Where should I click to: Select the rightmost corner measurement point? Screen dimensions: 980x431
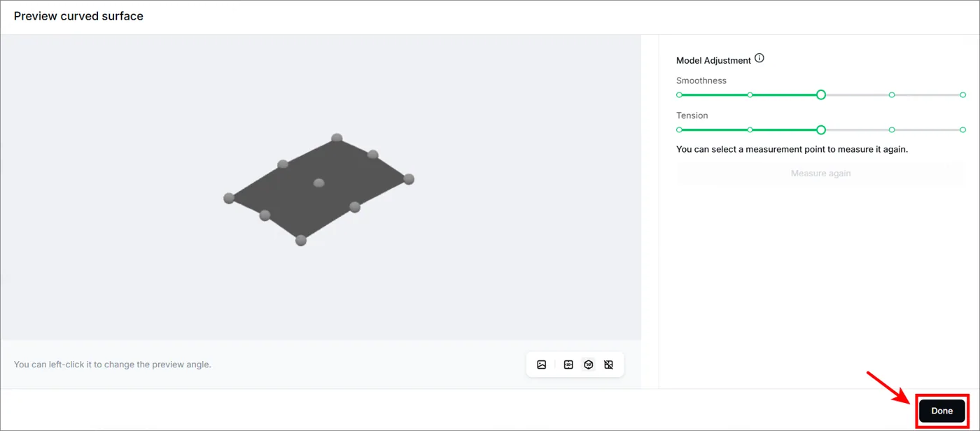(x=409, y=179)
